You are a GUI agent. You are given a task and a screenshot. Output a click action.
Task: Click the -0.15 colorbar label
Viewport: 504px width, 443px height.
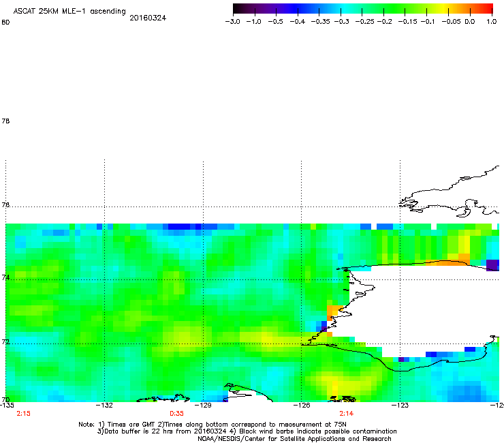coord(407,22)
